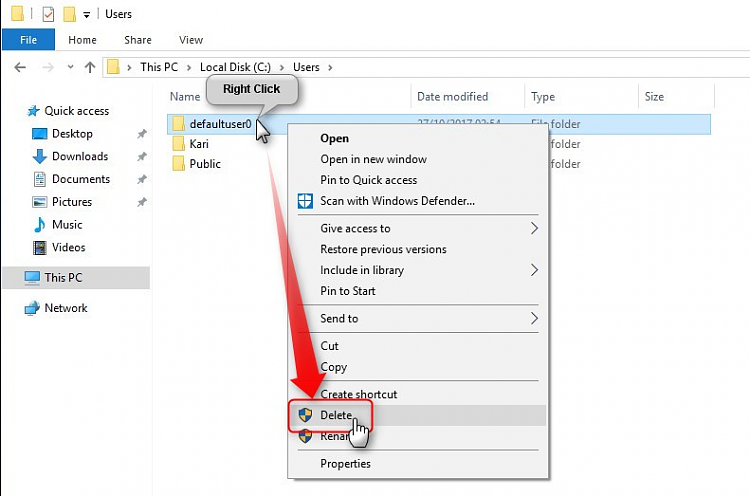The width and height of the screenshot is (750, 496).
Task: Expand the Include in library submenu
Action: (x=418, y=270)
